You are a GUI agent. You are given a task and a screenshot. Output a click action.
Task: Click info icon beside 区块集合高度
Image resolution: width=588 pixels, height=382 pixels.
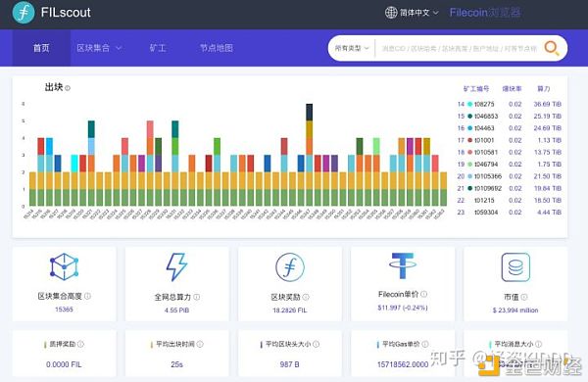[x=87, y=296]
